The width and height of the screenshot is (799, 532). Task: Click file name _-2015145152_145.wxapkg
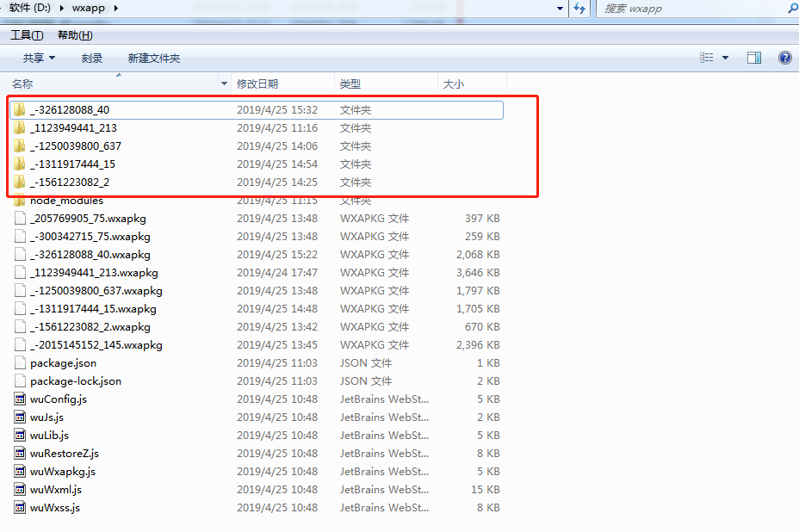click(96, 345)
